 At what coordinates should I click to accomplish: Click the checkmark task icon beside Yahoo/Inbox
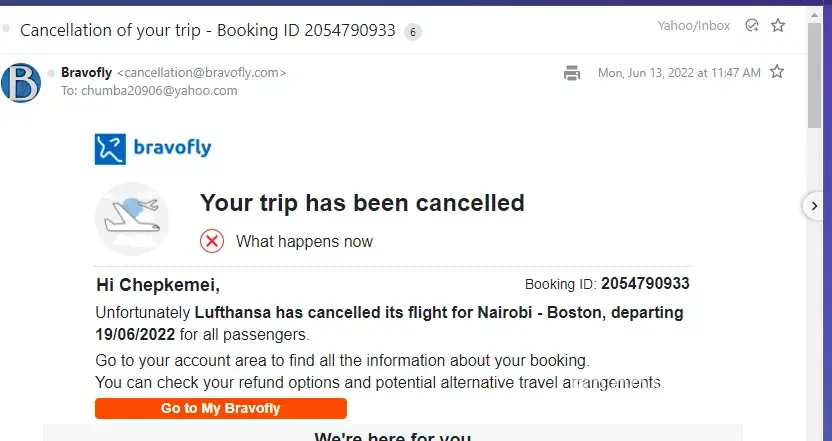tap(752, 25)
